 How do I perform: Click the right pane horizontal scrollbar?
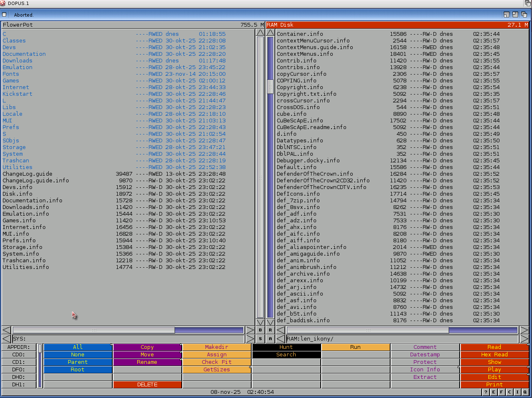[402, 330]
